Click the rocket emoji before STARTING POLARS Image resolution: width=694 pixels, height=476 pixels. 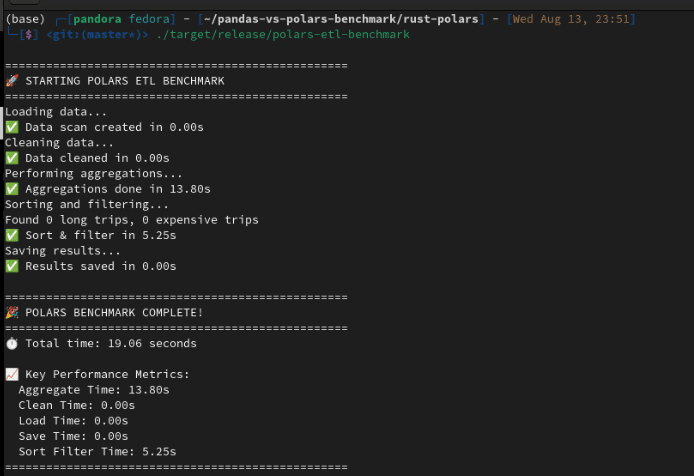coord(11,80)
